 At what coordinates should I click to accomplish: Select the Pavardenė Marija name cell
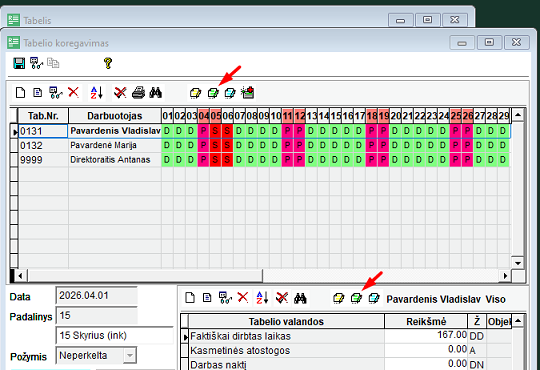coord(115,145)
